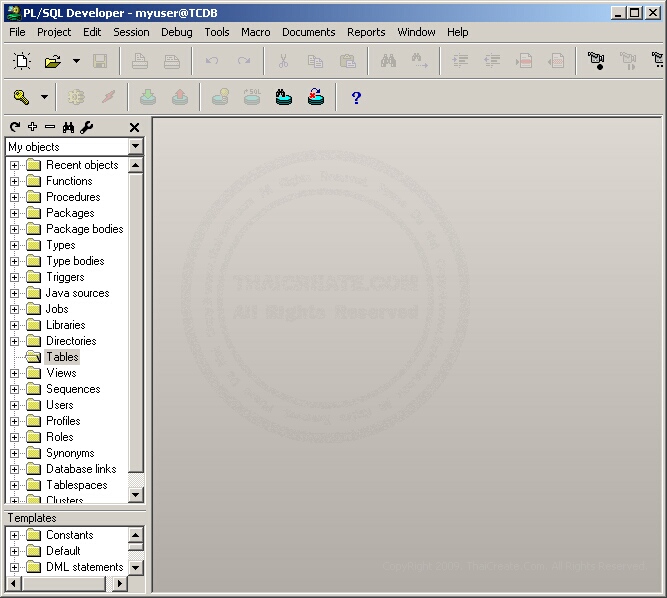Open the Project menu
The height and width of the screenshot is (598, 667).
(54, 32)
